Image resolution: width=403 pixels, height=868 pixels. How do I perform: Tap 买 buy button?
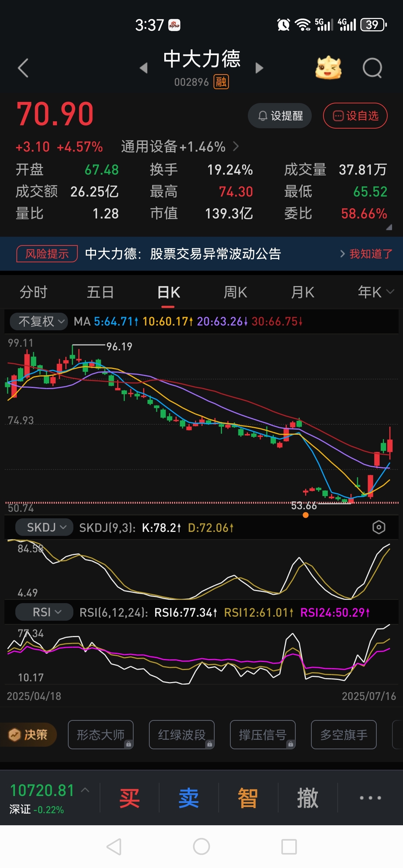pyautogui.click(x=130, y=798)
